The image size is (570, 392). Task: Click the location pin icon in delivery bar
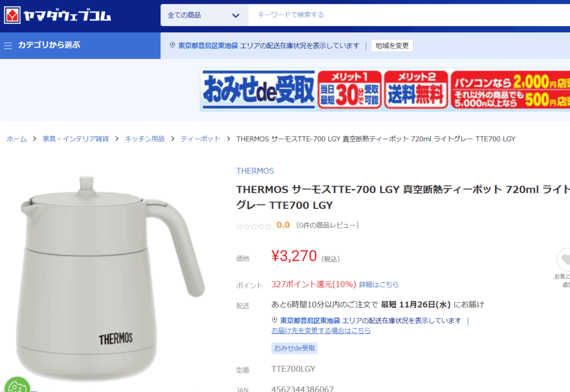click(173, 45)
